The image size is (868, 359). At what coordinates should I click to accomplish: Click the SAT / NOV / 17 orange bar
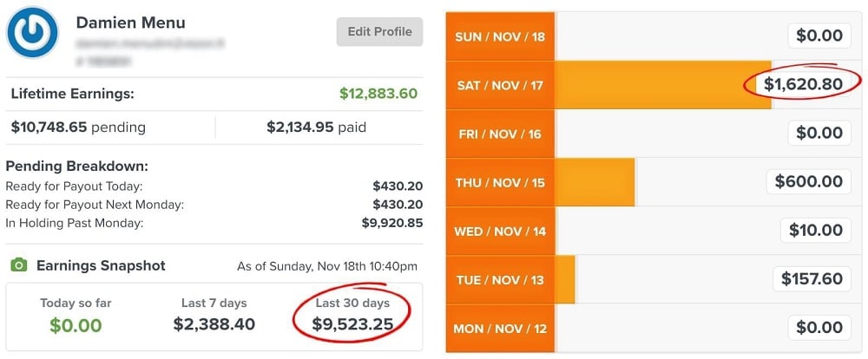coord(662,85)
